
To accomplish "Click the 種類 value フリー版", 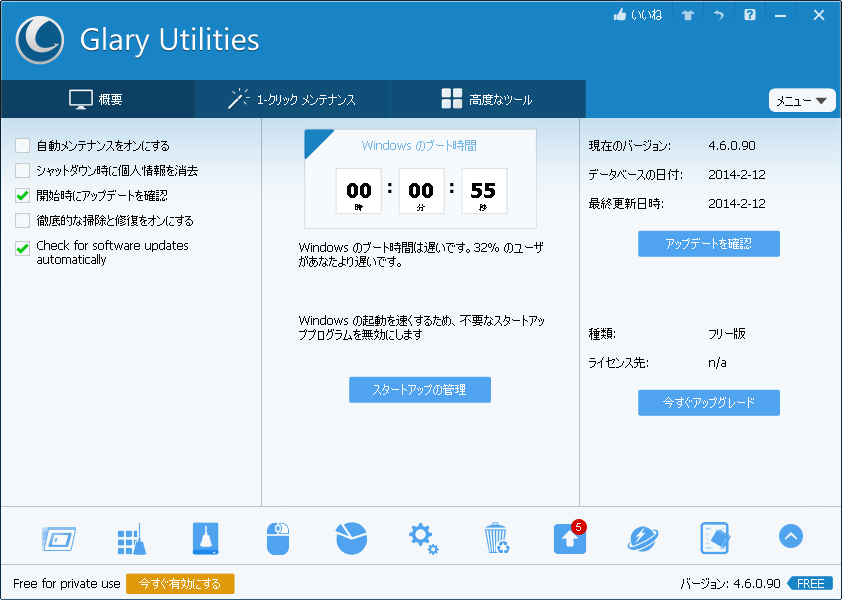I will (x=727, y=334).
